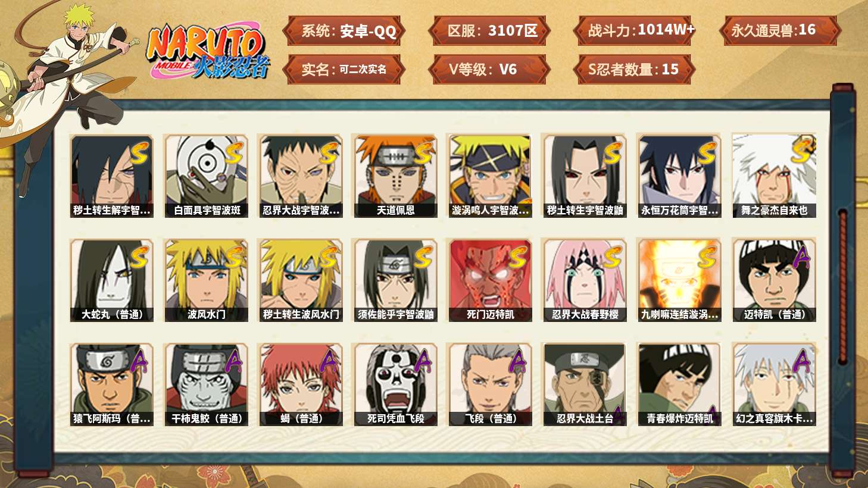Select the 战斗力 1014W+ badge
The image size is (868, 488).
pyautogui.click(x=635, y=31)
